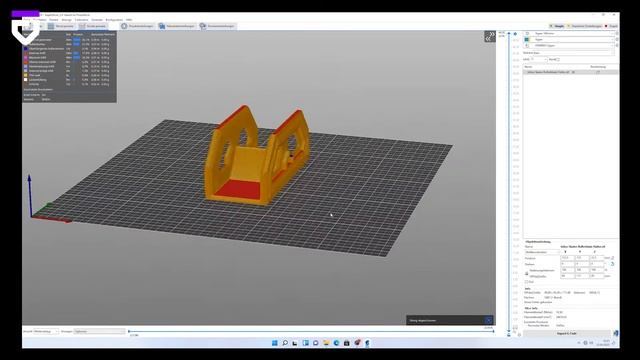
Task: Click the gear icon below layer slider
Action: click(519, 335)
